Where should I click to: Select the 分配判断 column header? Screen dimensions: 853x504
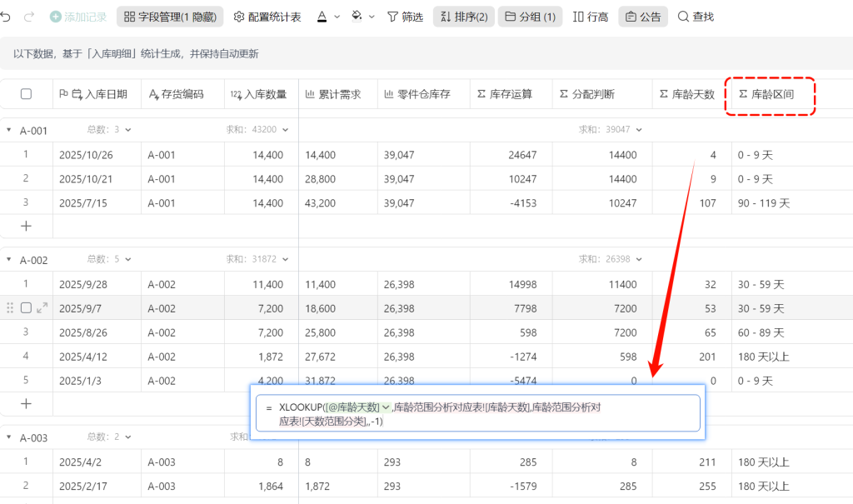602,94
